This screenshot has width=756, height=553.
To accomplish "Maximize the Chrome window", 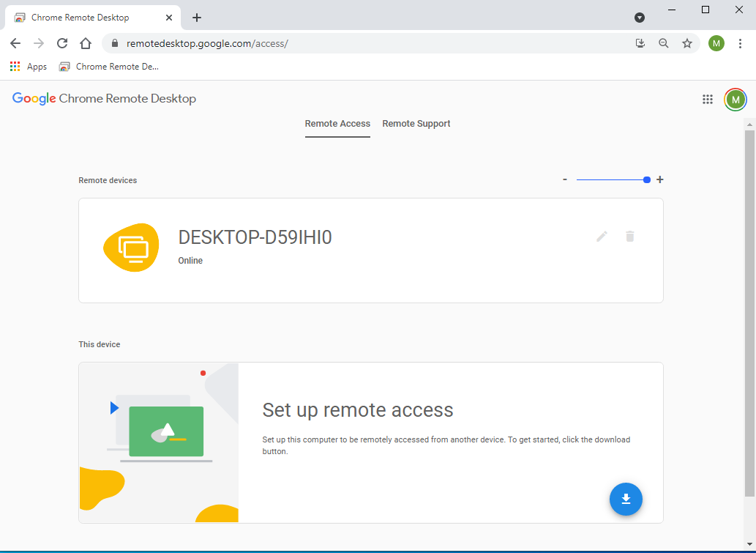I will coord(706,10).
